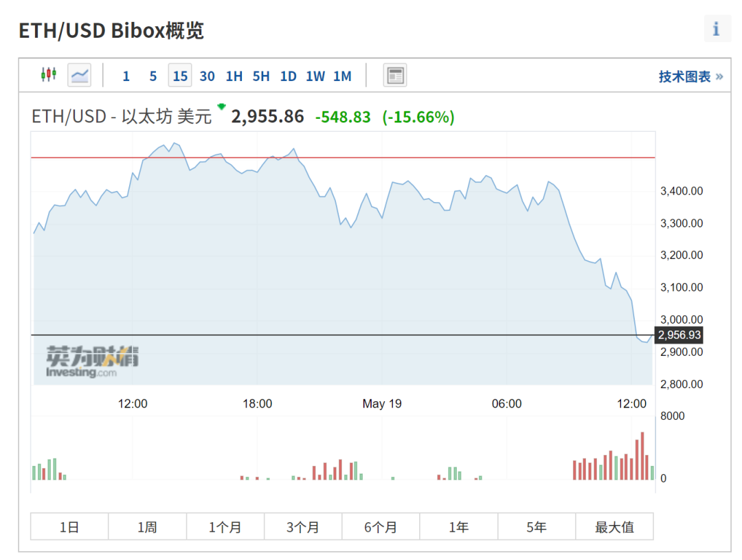Click the info icon near ETH/USD title

point(717,29)
